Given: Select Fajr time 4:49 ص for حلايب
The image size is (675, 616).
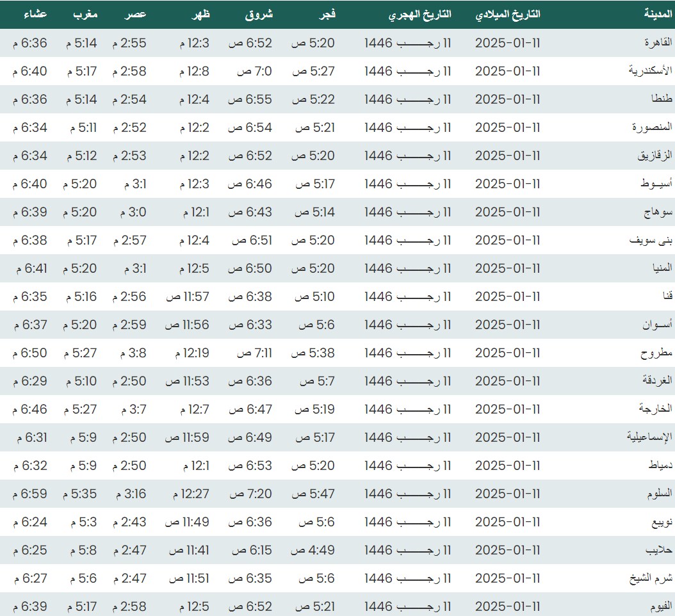Looking at the screenshot, I should pyautogui.click(x=313, y=550).
